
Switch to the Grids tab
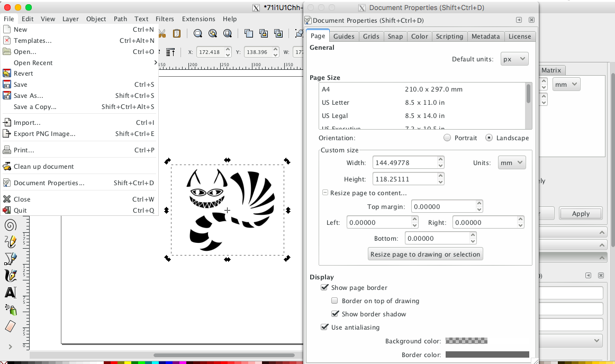(x=371, y=36)
